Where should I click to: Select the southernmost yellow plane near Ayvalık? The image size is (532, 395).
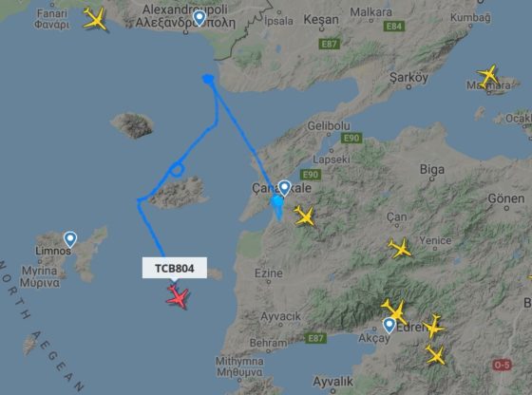[x=435, y=355]
